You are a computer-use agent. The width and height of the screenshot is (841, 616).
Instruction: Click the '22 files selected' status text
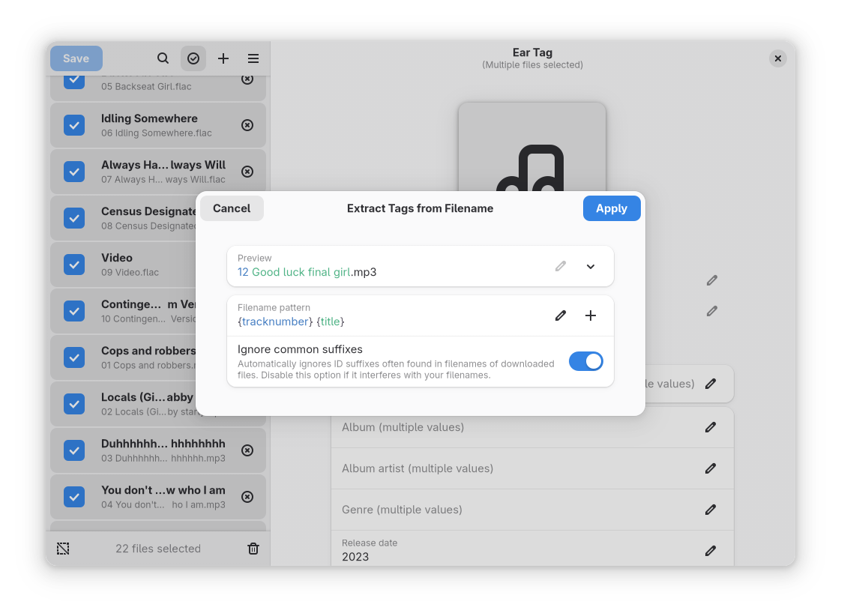(x=158, y=549)
